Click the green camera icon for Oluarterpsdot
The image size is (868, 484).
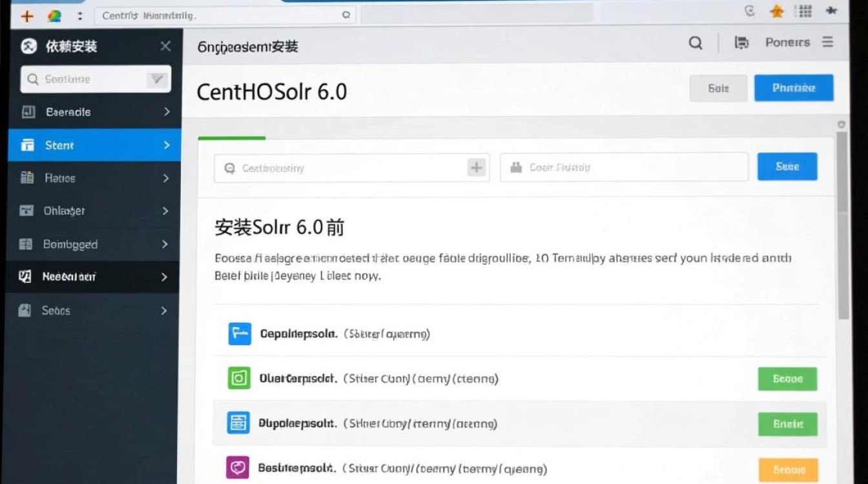[239, 378]
